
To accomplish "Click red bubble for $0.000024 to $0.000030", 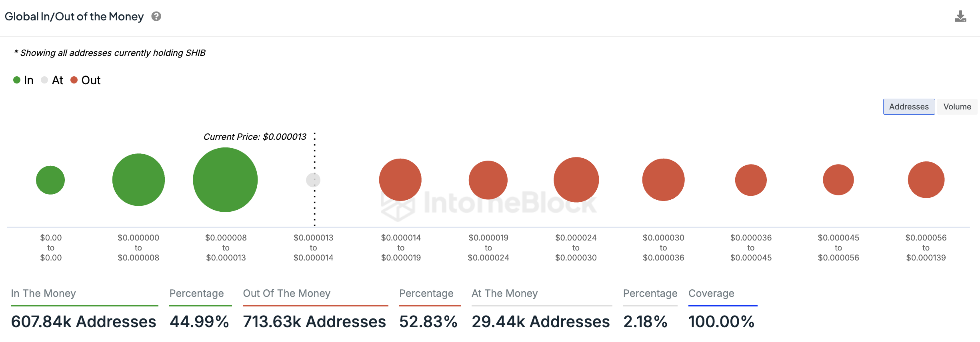I will pos(576,180).
